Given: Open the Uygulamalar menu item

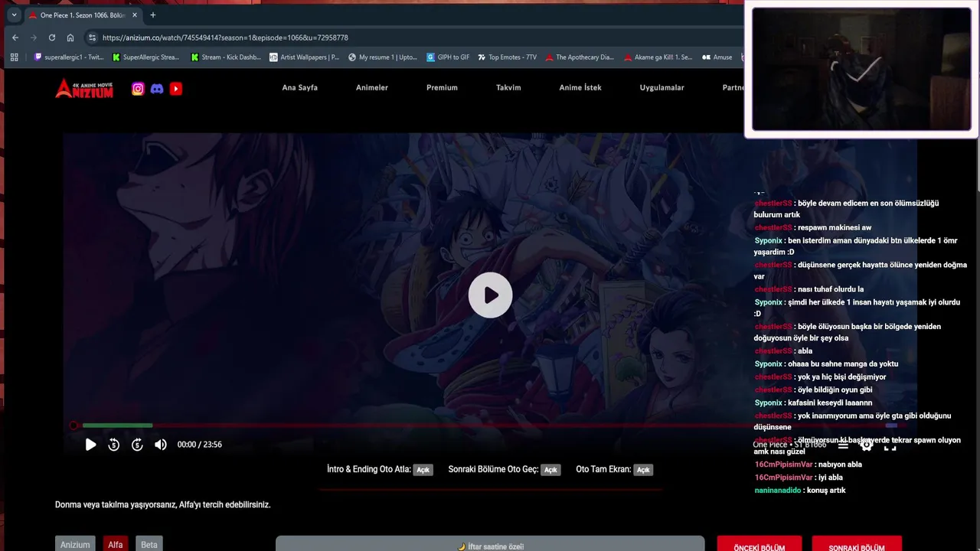Looking at the screenshot, I should 662,88.
